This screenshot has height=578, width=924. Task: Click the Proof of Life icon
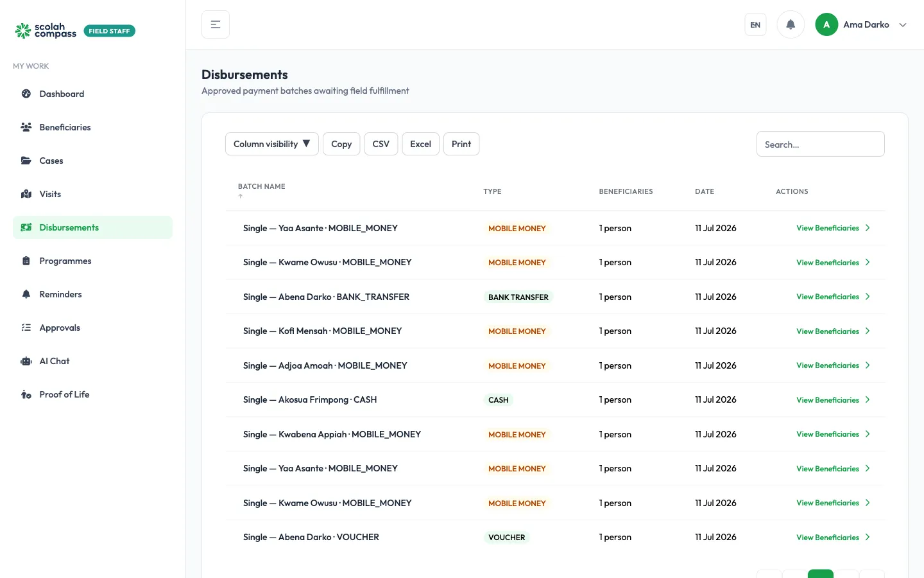pos(26,394)
